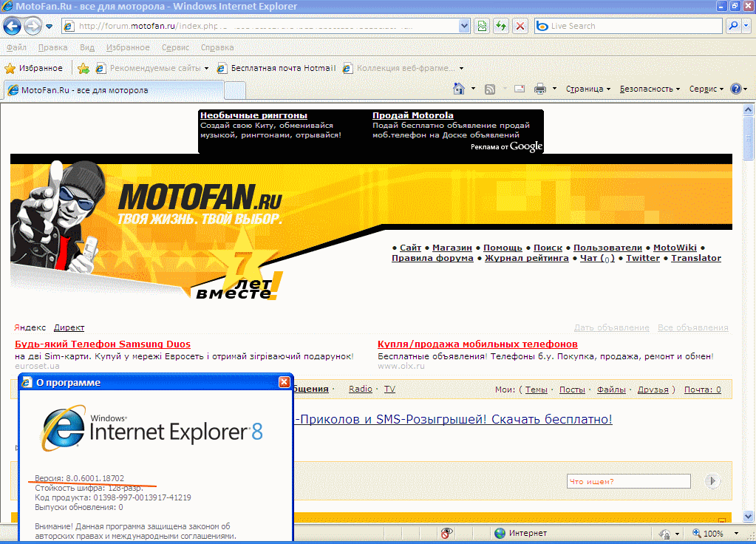Focus the address bar URL field

coord(260,26)
